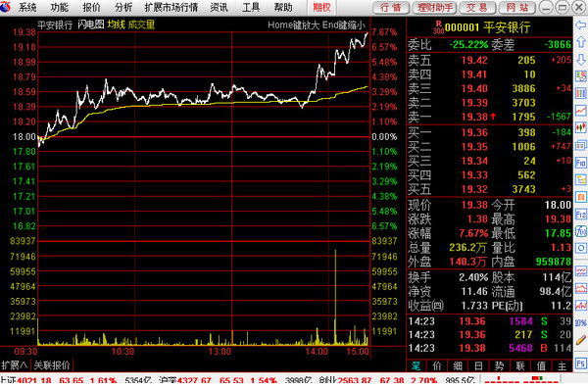Select the pencil drawing tool icon
588x387 pixels.
[581, 340]
